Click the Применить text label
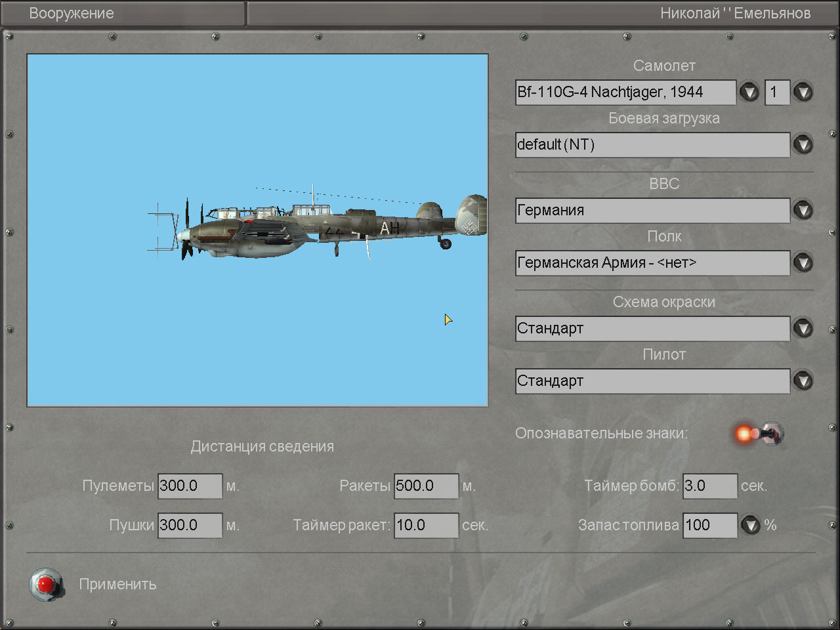The image size is (840, 630). [x=118, y=584]
